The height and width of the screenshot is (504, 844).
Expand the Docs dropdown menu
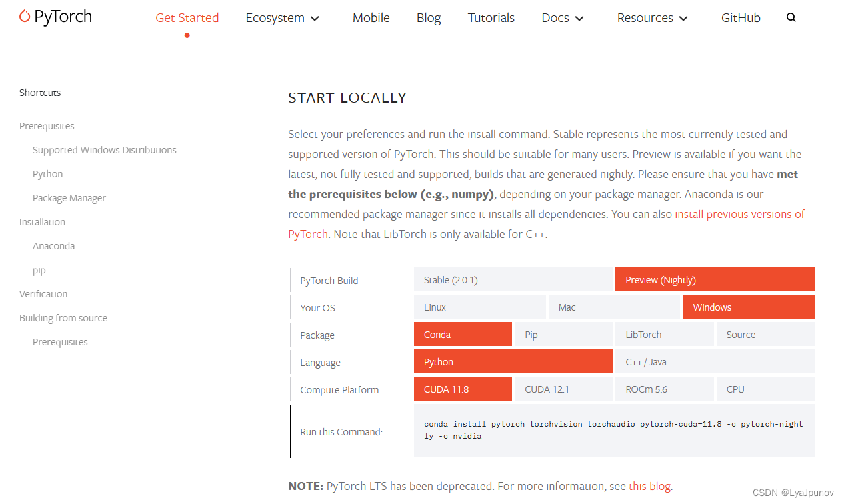563,18
